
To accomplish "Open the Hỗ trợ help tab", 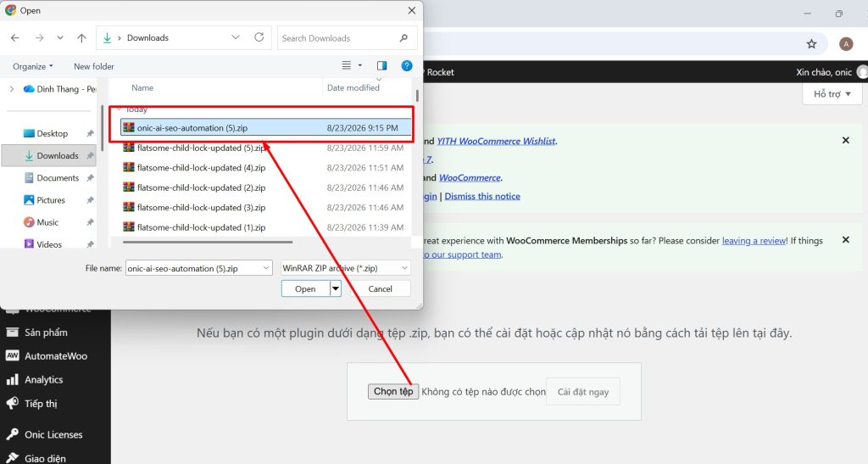I will pos(832,93).
